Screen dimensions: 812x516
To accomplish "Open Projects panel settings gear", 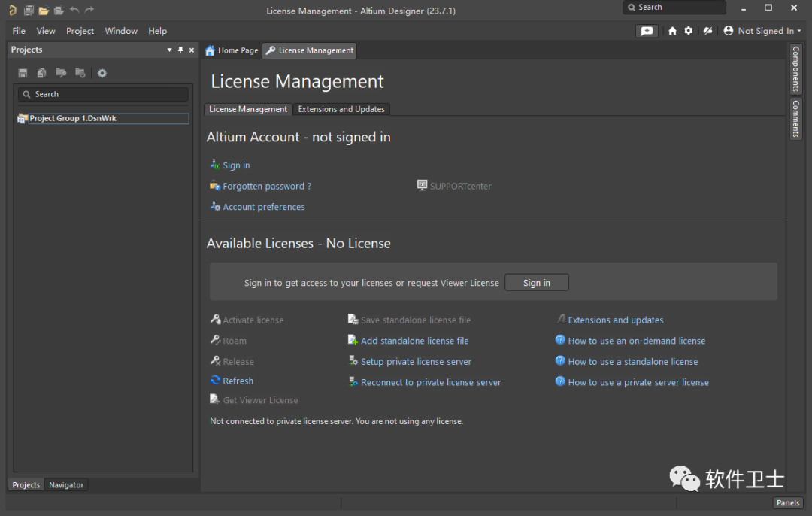I will (x=102, y=73).
